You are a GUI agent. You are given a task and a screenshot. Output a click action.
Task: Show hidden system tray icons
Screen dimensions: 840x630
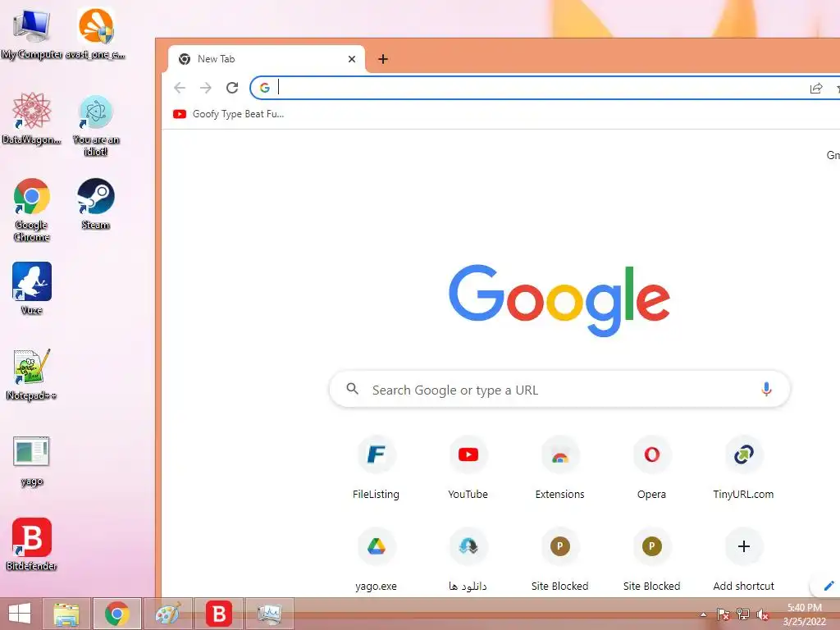tap(703, 615)
